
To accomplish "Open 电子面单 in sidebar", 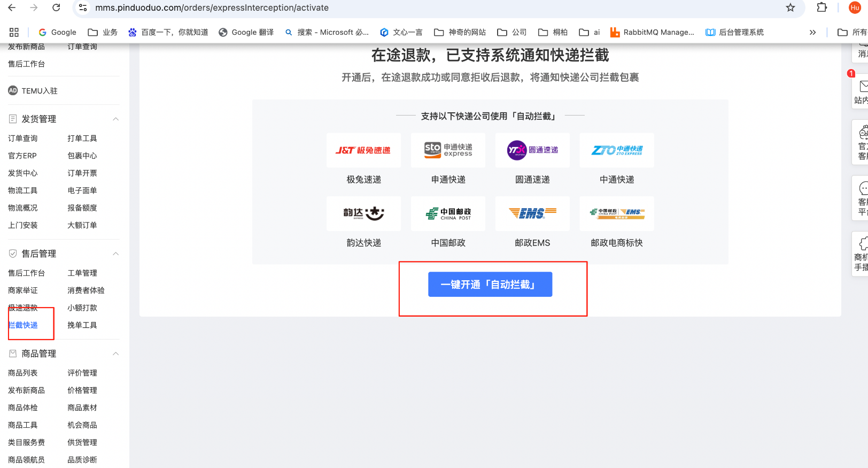I will (82, 190).
